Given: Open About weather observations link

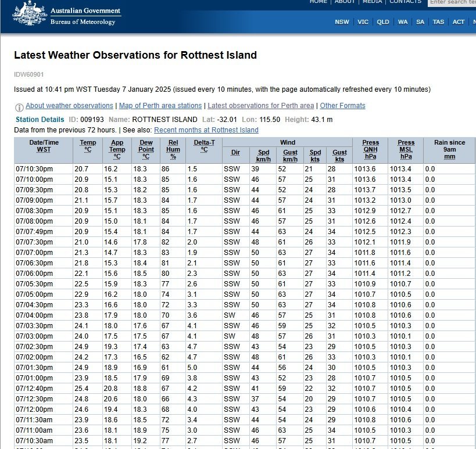Looking at the screenshot, I should click(x=69, y=106).
